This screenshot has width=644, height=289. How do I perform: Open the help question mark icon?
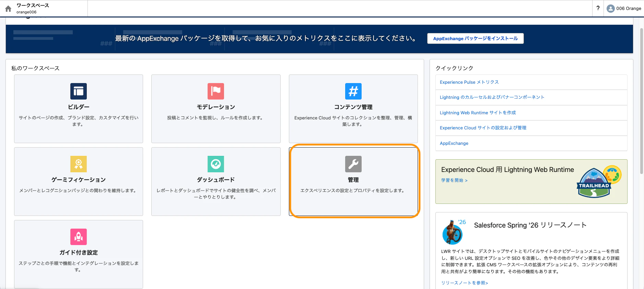[598, 8]
